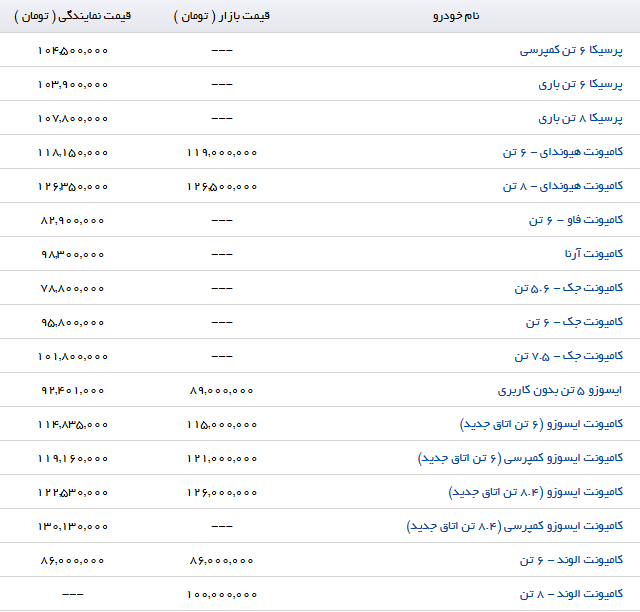The width and height of the screenshot is (640, 612).
Task: Open the پرسیکا ۶ تن کمپرسی link
Action: tap(571, 50)
